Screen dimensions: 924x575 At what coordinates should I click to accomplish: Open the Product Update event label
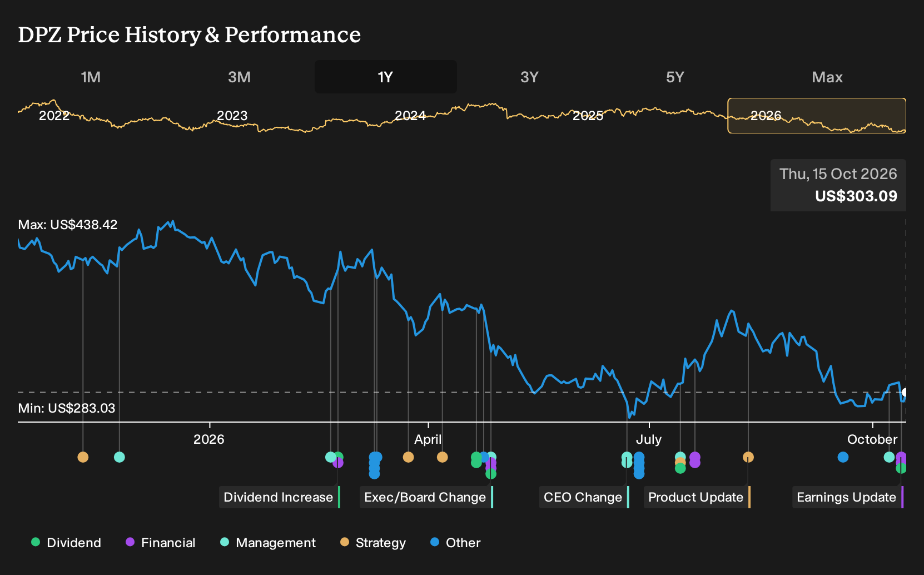click(x=697, y=497)
